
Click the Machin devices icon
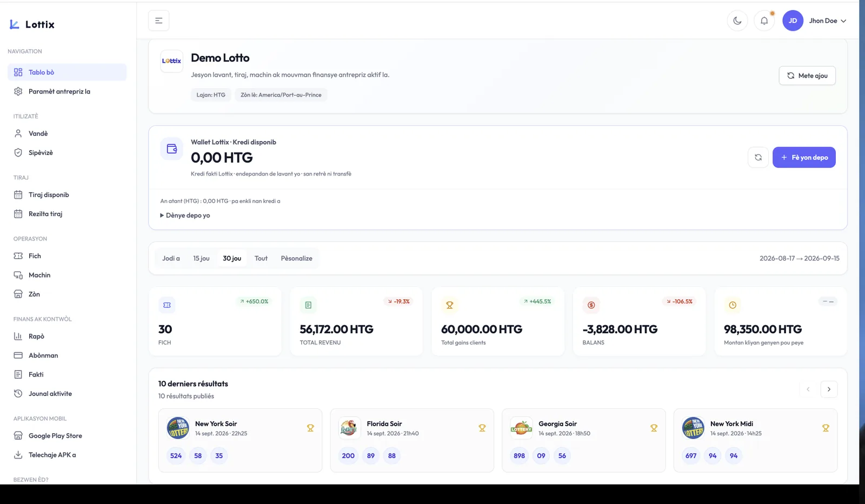click(18, 275)
